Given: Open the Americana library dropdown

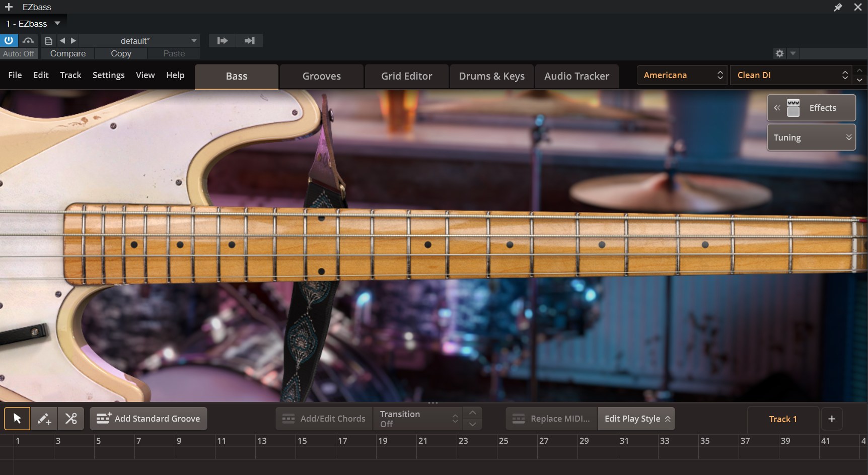Looking at the screenshot, I should (682, 75).
